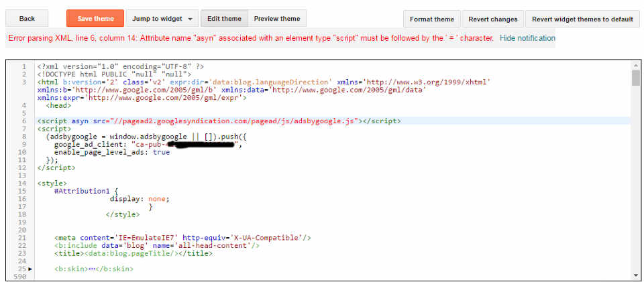This screenshot has width=644, height=282.
Task: Click the 'display: none;' declaration
Action: pos(140,199)
